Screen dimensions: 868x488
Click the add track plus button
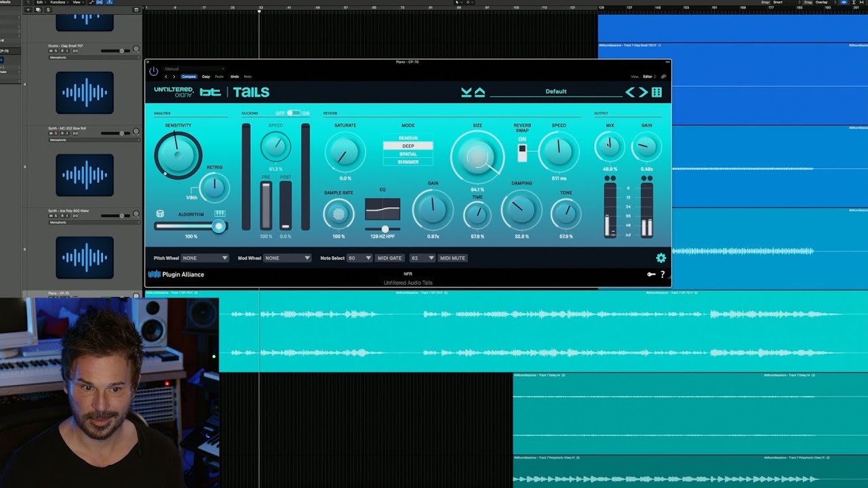(28, 10)
